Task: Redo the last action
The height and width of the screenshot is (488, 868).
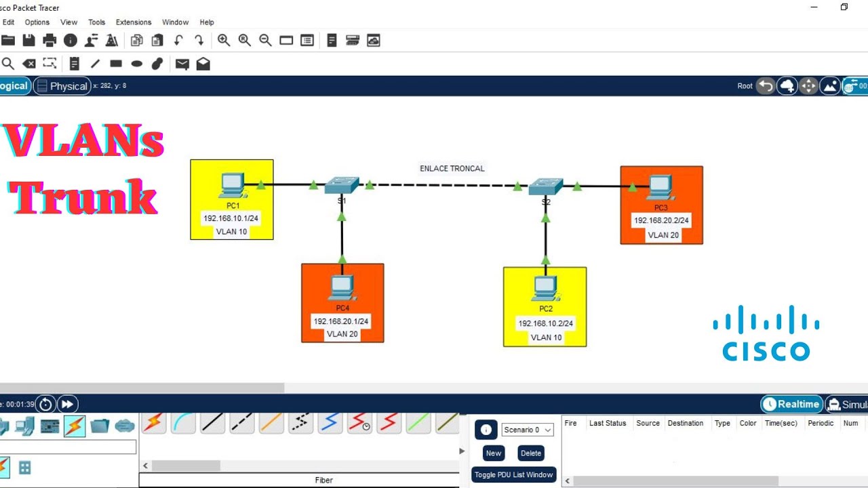Action: (199, 41)
